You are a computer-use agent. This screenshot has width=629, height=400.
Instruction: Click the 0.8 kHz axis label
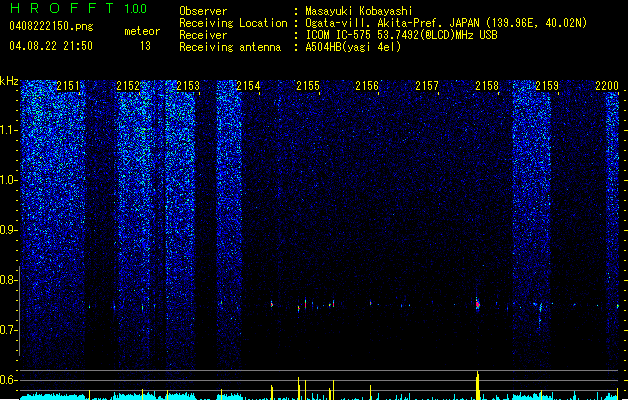[9, 280]
